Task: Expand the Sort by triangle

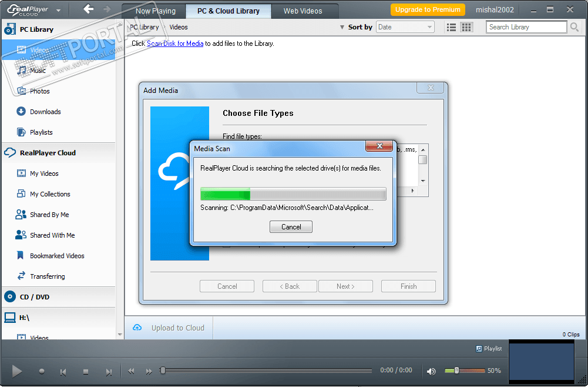Action: click(342, 27)
